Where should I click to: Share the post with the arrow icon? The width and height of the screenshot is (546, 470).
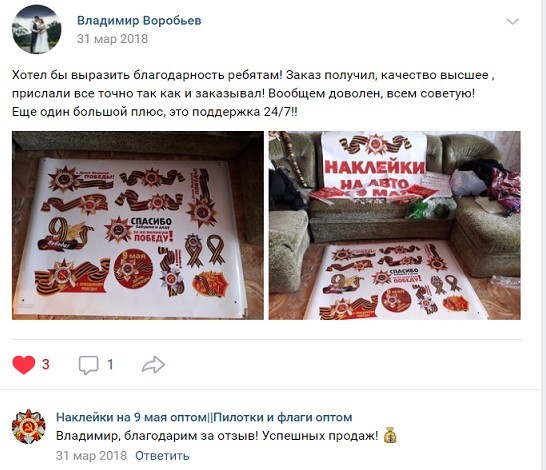153,365
